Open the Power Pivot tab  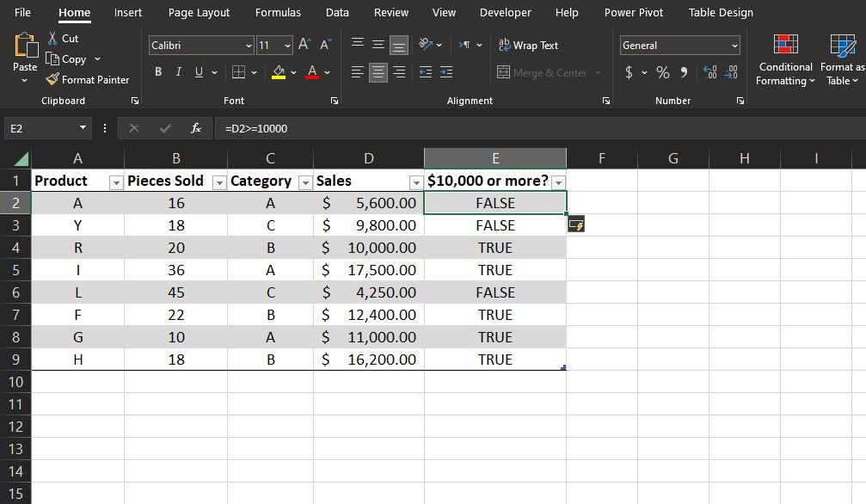pyautogui.click(x=633, y=12)
